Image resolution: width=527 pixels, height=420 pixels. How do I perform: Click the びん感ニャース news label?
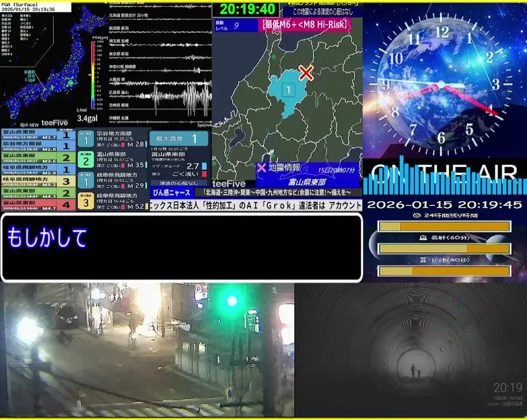point(172,192)
